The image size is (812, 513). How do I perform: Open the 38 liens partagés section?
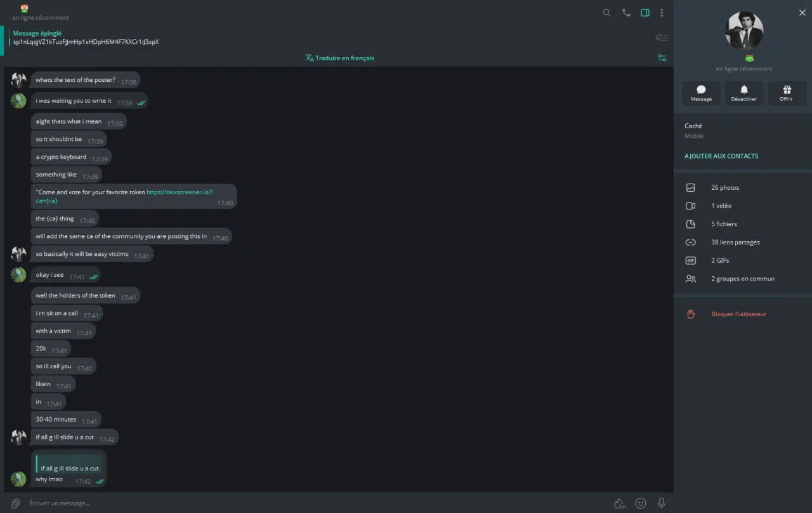coord(735,243)
